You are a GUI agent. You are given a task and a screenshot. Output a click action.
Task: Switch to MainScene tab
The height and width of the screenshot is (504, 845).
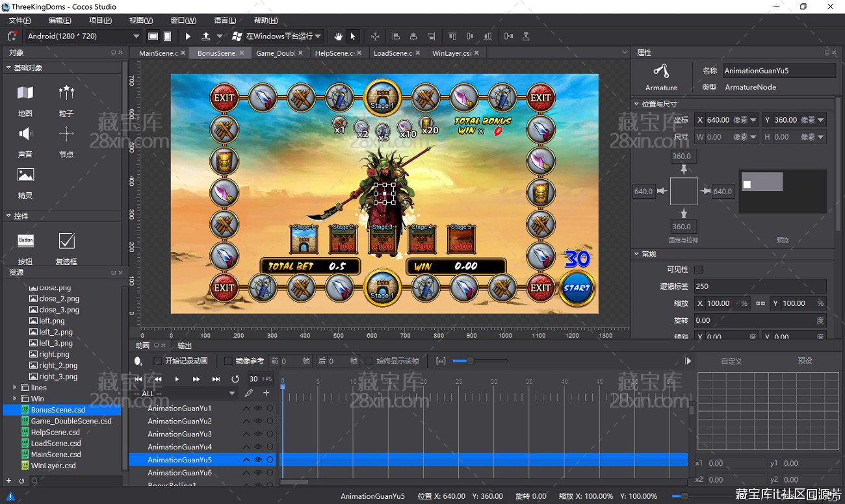158,53
